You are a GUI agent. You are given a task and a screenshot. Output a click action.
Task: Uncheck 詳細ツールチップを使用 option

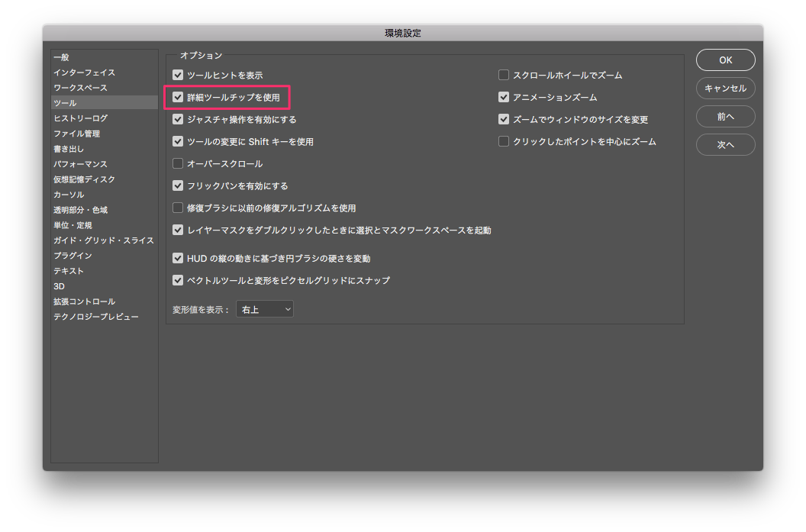point(178,97)
